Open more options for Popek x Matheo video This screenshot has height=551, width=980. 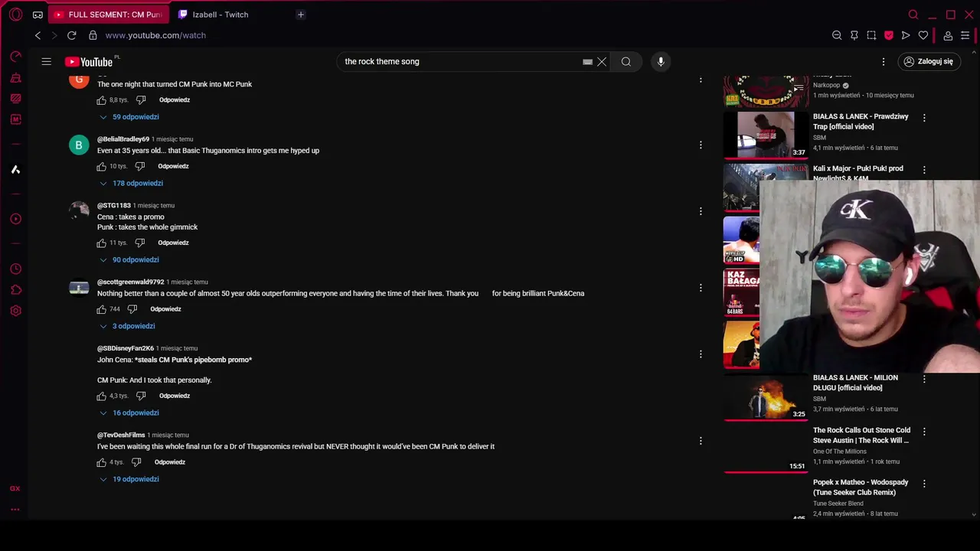(x=924, y=484)
